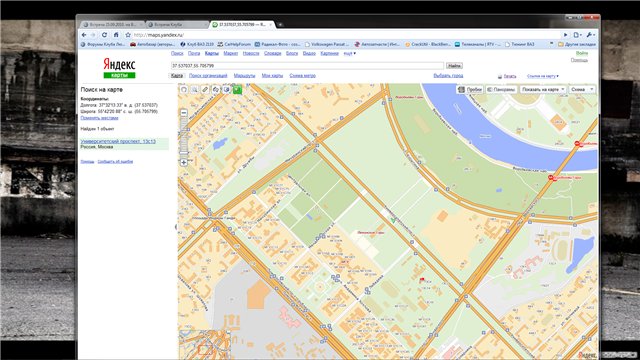Click the Печать print link
The height and width of the screenshot is (360, 640).
click(x=509, y=76)
